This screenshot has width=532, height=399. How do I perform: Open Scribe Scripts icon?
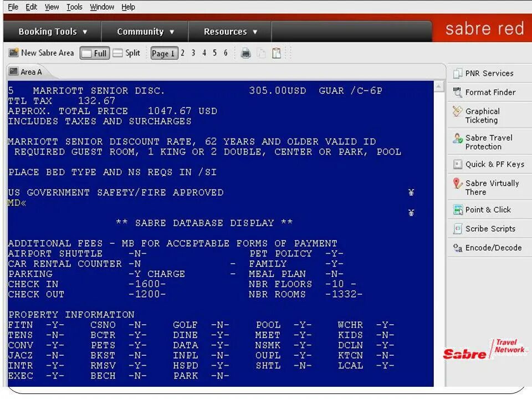point(457,229)
